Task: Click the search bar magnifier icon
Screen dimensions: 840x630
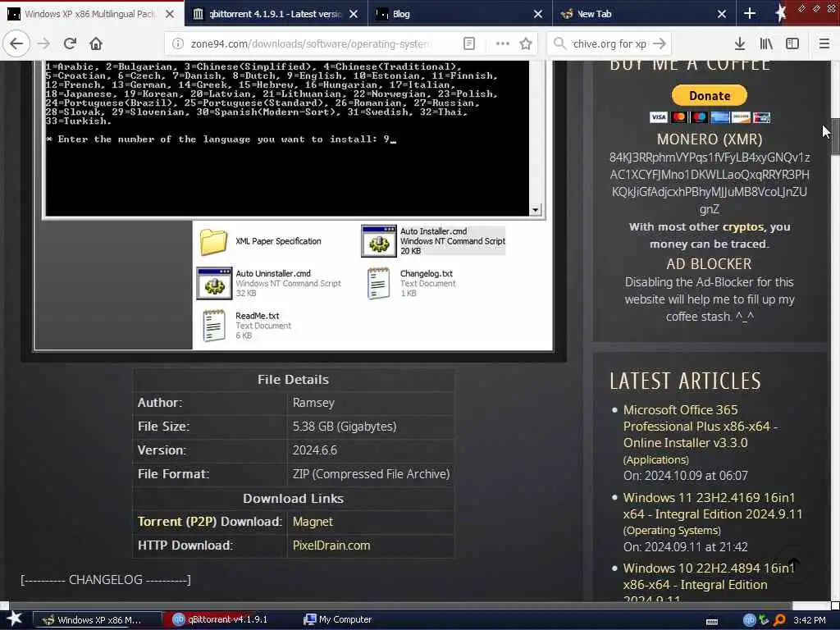Action: (x=559, y=43)
